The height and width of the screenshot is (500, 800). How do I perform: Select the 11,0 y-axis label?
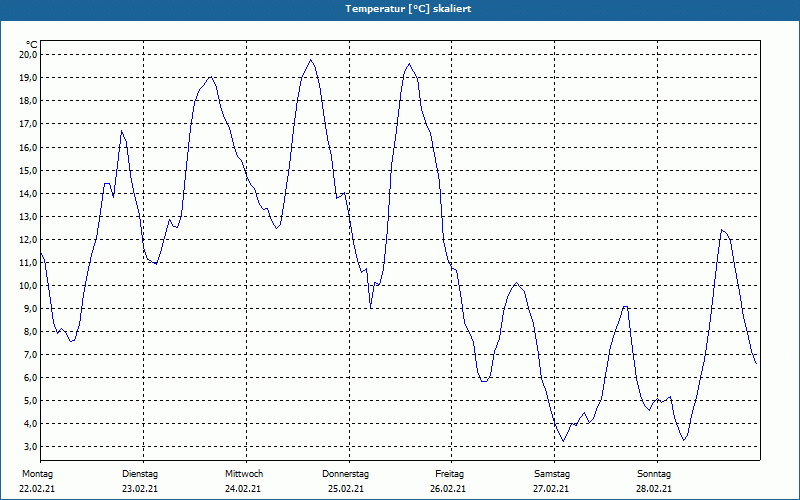tap(28, 263)
